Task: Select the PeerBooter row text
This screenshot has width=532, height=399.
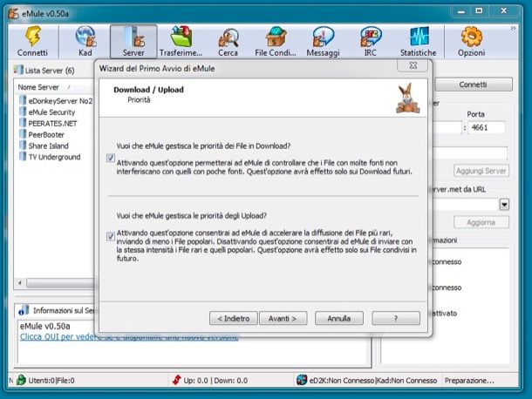Action: (x=46, y=134)
